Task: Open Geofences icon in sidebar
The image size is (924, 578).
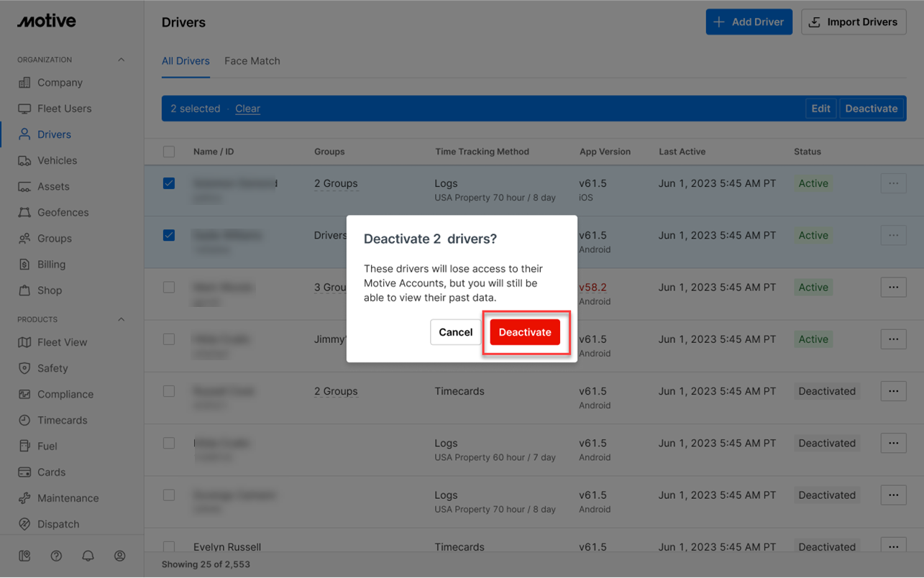Action: (24, 212)
